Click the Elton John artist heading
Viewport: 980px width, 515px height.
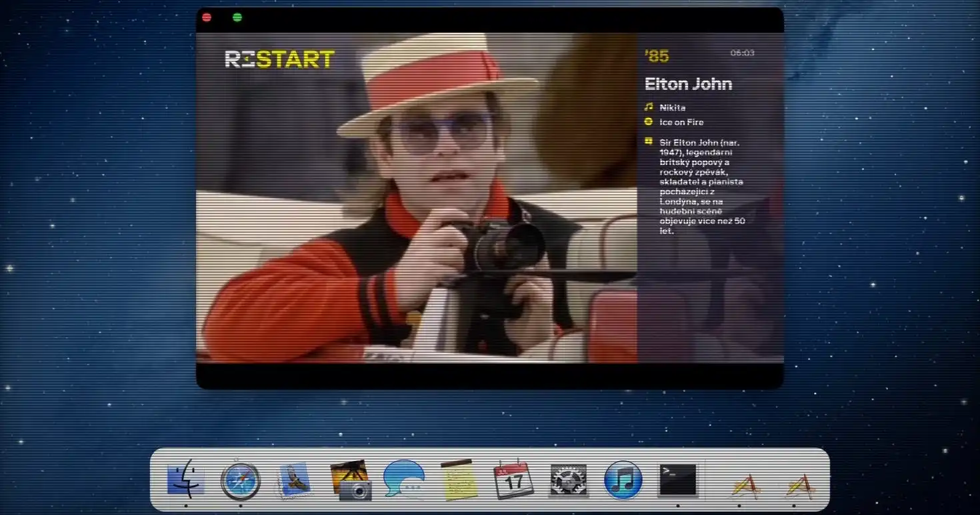[688, 84]
